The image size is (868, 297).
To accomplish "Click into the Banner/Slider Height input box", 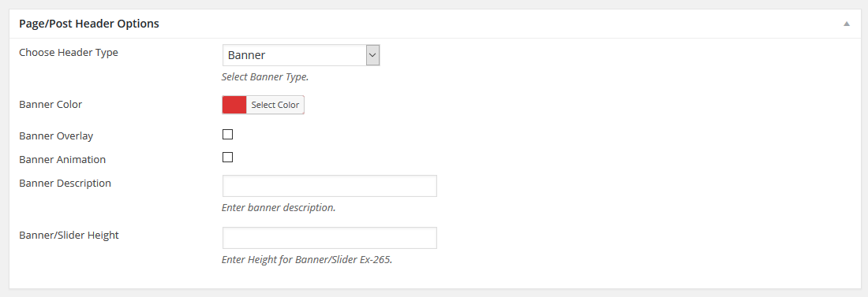I will [329, 238].
